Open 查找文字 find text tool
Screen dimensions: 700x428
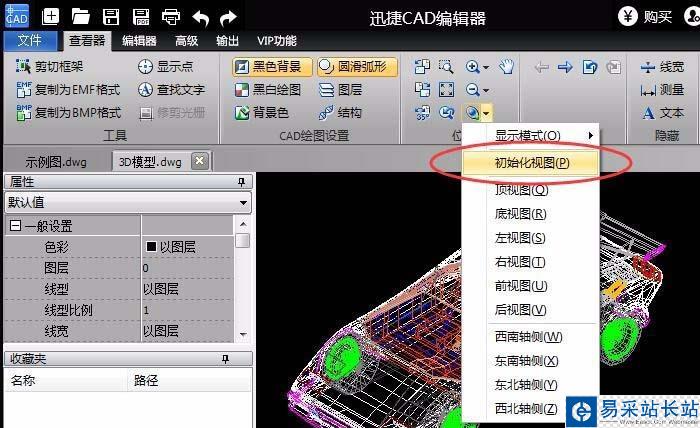(171, 90)
